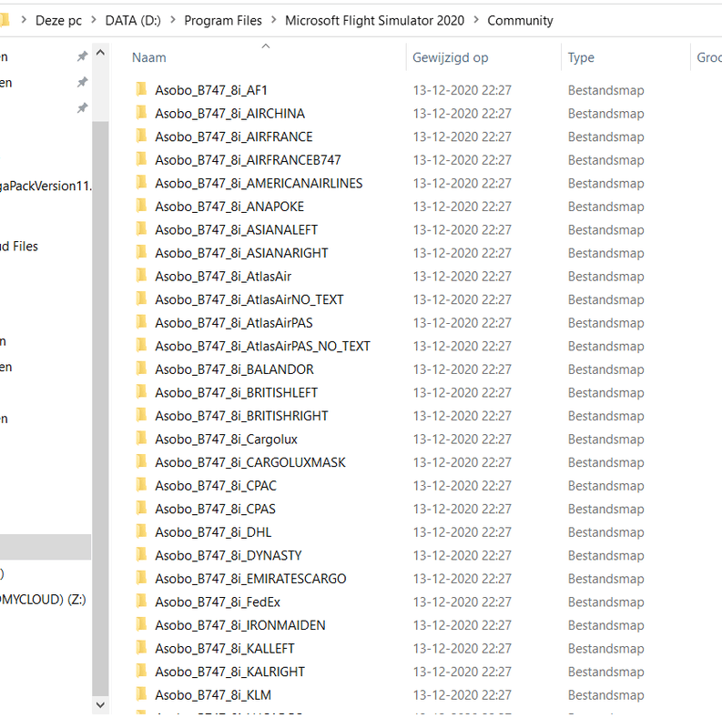Viewport: 722px width, 728px height.
Task: Select the Asobo_B747_8i_DYNASTY folder name
Action: point(229,556)
